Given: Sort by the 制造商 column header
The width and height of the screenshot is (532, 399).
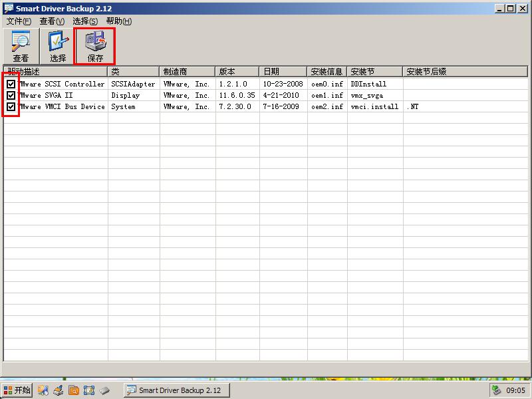Looking at the screenshot, I should (188, 72).
